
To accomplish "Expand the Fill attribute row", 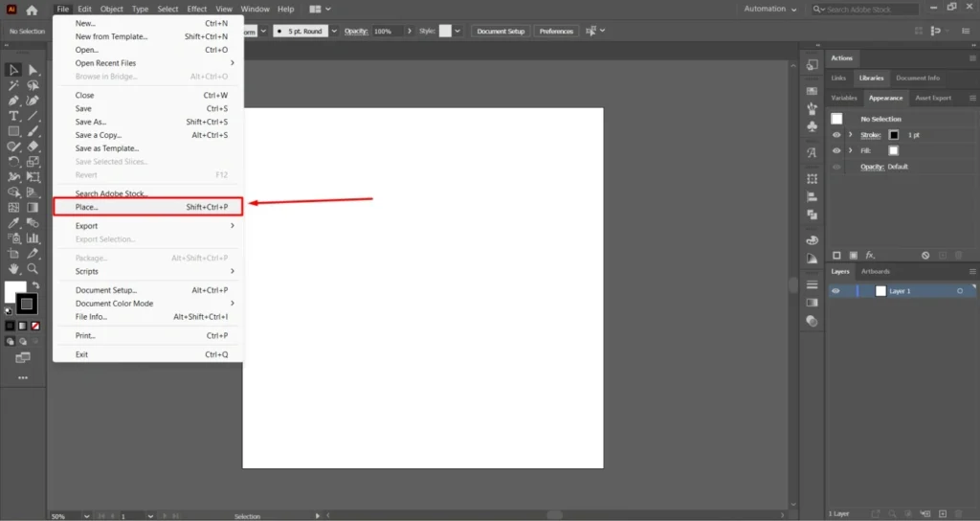I will click(850, 150).
